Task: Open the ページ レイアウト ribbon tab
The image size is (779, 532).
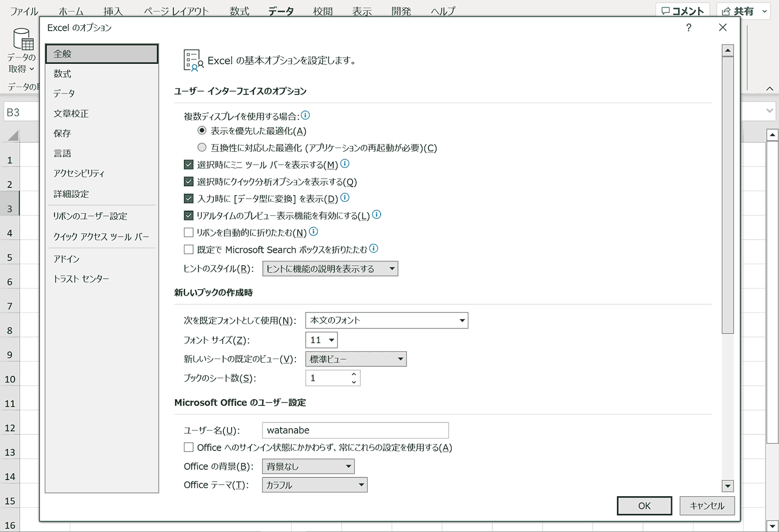Action: tap(176, 11)
